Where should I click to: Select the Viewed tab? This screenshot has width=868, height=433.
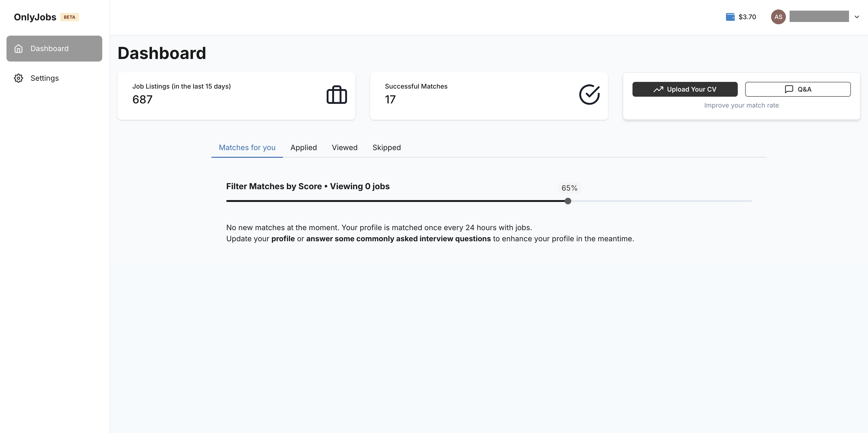[344, 147]
